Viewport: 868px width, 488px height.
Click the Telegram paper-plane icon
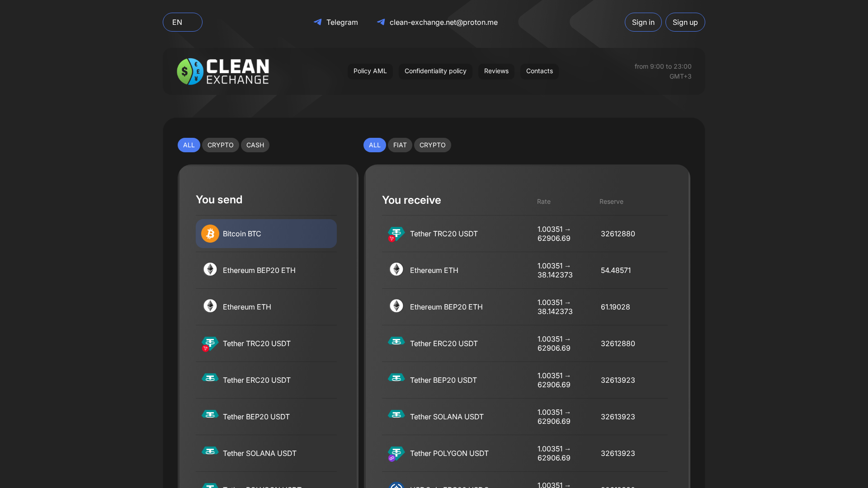(318, 22)
